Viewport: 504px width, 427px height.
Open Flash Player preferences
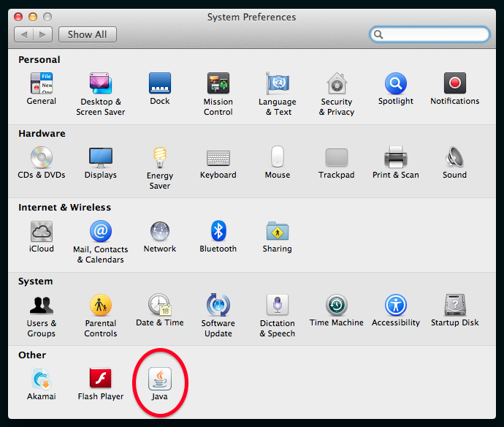click(101, 379)
